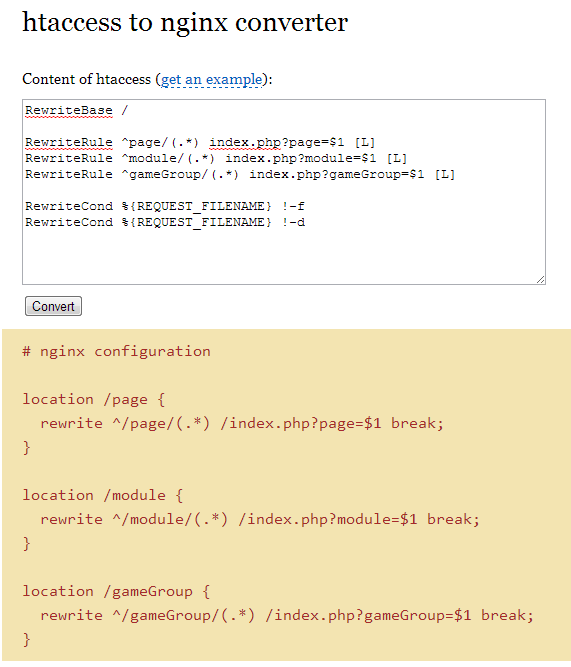The width and height of the screenshot is (571, 667).
Task: Click the rewrite ^/gameGroup/(.*) output line
Action: [287, 616]
